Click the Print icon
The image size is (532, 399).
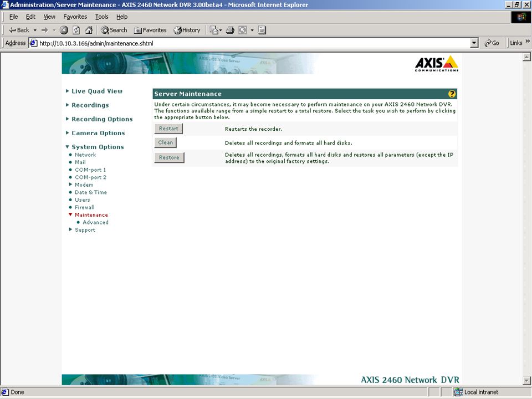(230, 30)
